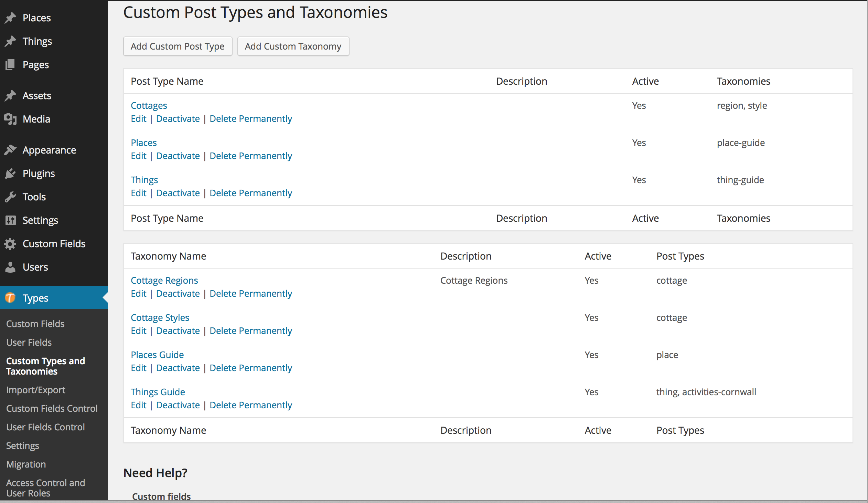Deactivate the Things post type
Viewport: 868px width, 503px height.
(178, 193)
